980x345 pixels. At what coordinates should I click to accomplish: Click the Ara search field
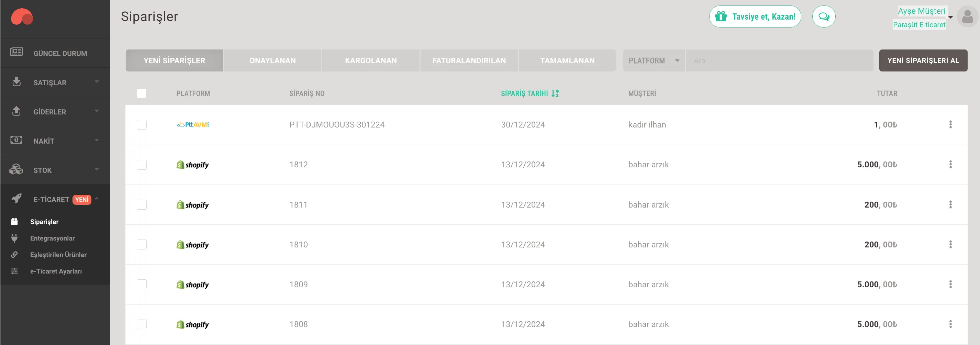coord(780,60)
